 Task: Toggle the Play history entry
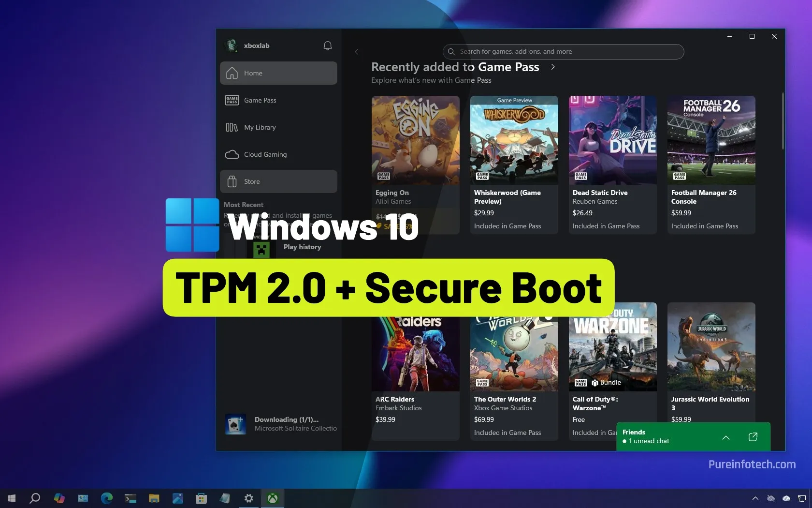pyautogui.click(x=302, y=247)
